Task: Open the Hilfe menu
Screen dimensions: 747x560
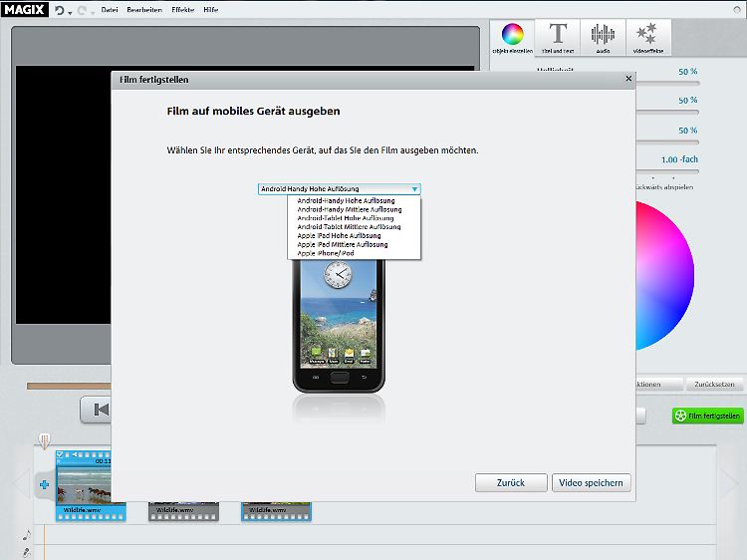Action: coord(210,10)
